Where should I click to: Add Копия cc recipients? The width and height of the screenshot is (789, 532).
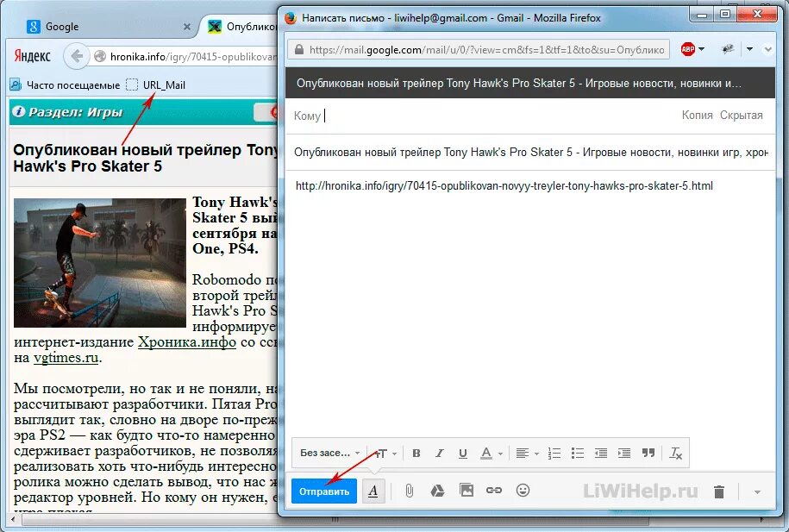(x=697, y=116)
